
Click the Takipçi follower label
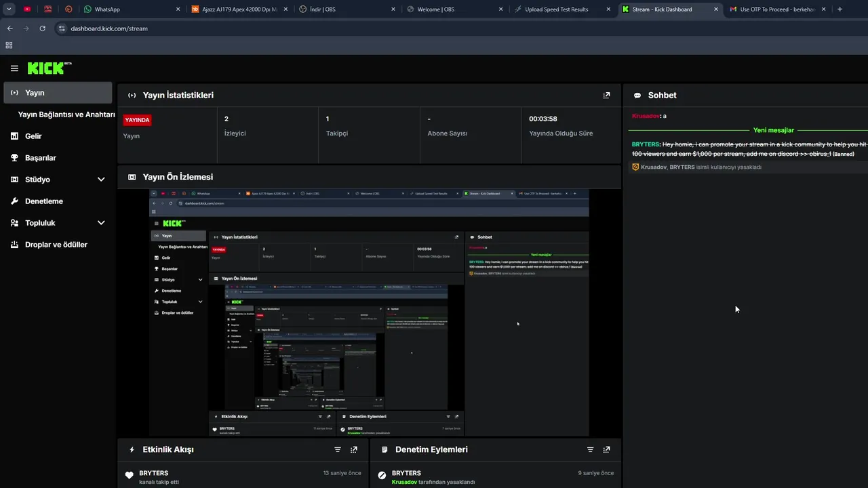337,134
